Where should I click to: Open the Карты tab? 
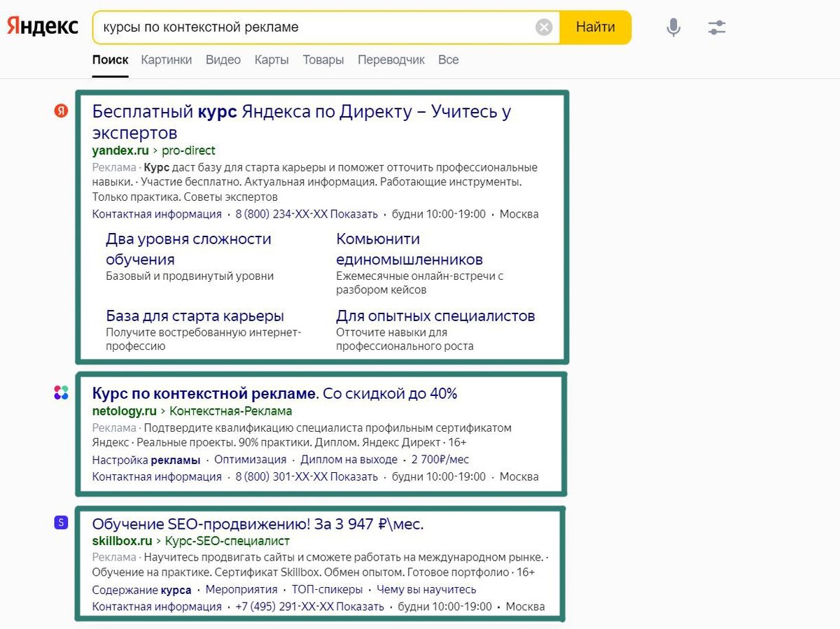tap(272, 60)
